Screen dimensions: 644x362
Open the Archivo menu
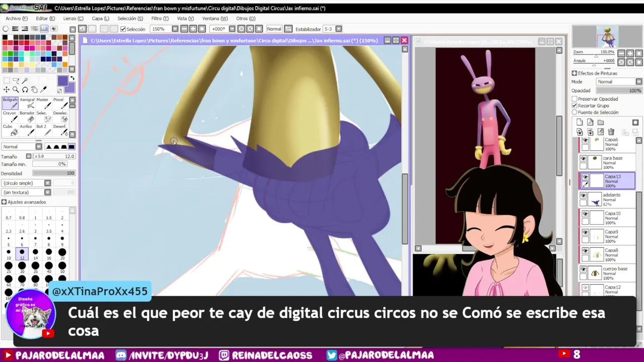[16, 19]
